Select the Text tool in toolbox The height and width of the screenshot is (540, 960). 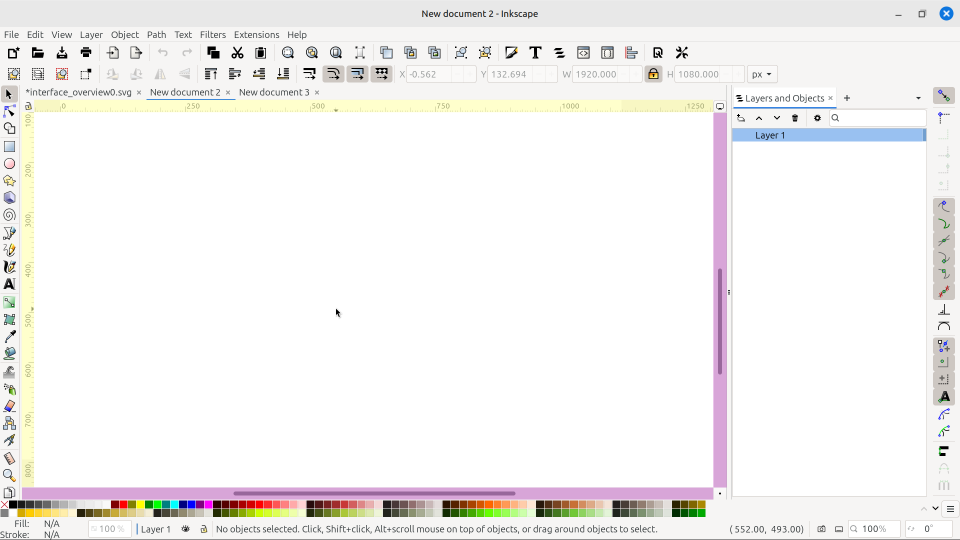pos(9,284)
